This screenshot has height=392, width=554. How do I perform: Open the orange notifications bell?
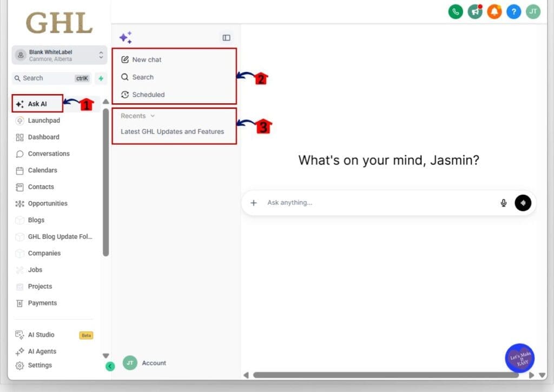(494, 12)
